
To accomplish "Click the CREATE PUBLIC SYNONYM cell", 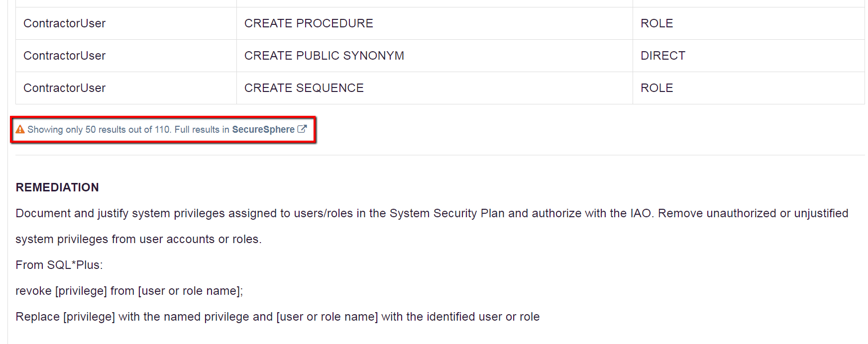I will point(324,56).
